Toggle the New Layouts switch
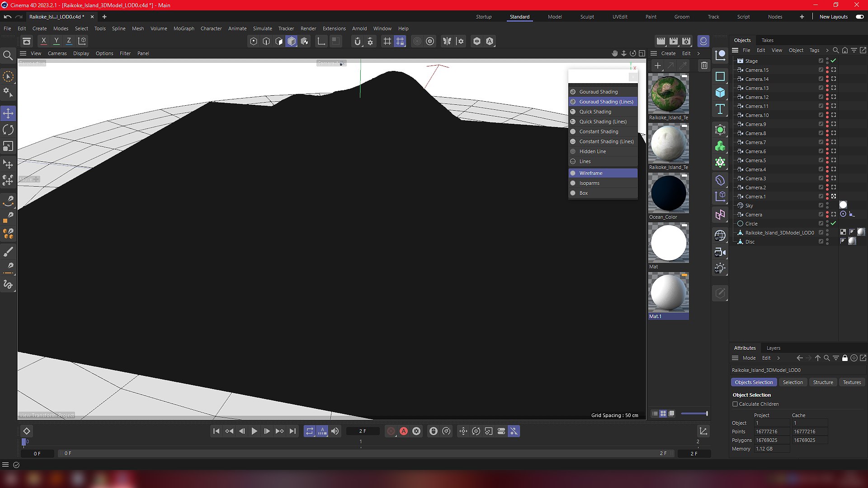 [859, 17]
